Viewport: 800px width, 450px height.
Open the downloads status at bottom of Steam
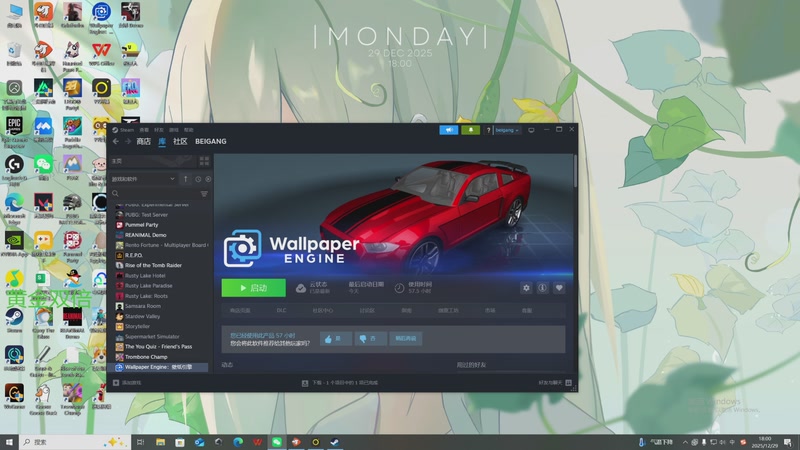click(340, 383)
